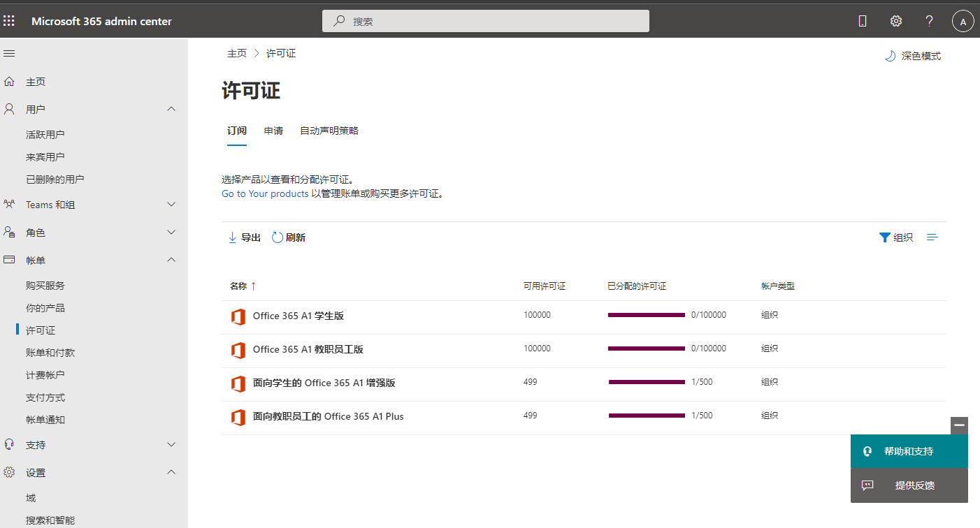The image size is (980, 528).
Task: Open 购买服务 in the sidebar
Action: click(45, 286)
